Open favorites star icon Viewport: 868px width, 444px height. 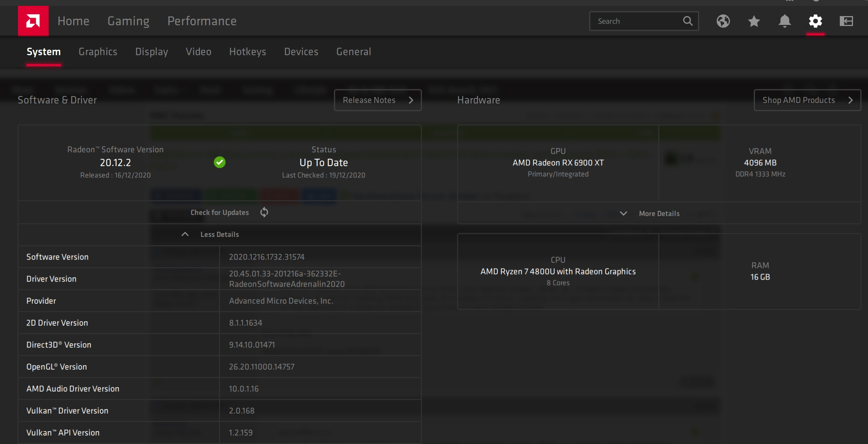(754, 21)
